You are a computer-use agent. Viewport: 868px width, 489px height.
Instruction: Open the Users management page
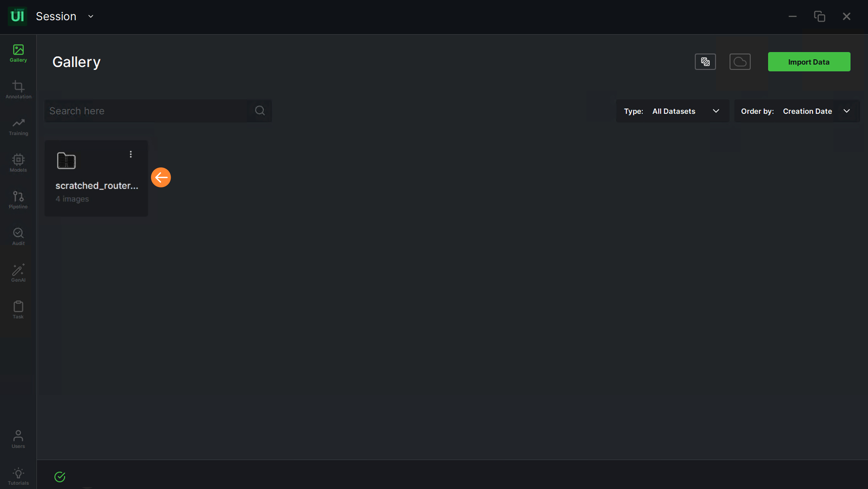pyautogui.click(x=18, y=439)
